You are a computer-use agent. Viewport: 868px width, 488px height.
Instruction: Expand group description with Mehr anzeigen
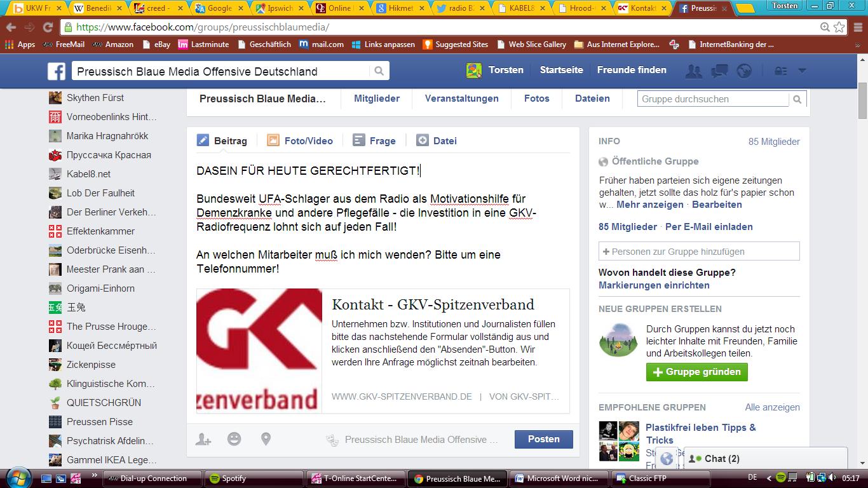tap(649, 205)
